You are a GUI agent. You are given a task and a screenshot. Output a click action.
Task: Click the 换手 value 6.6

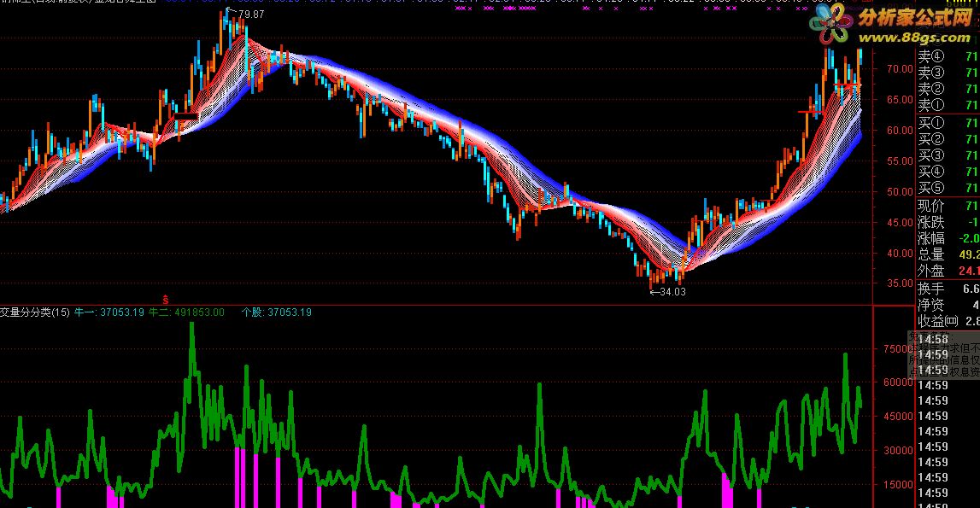(971, 289)
